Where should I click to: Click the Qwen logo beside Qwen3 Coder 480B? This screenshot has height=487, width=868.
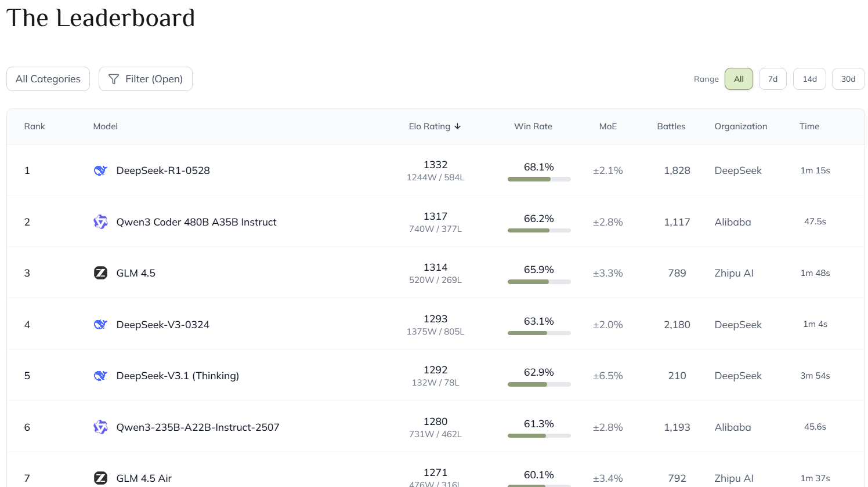coord(100,222)
